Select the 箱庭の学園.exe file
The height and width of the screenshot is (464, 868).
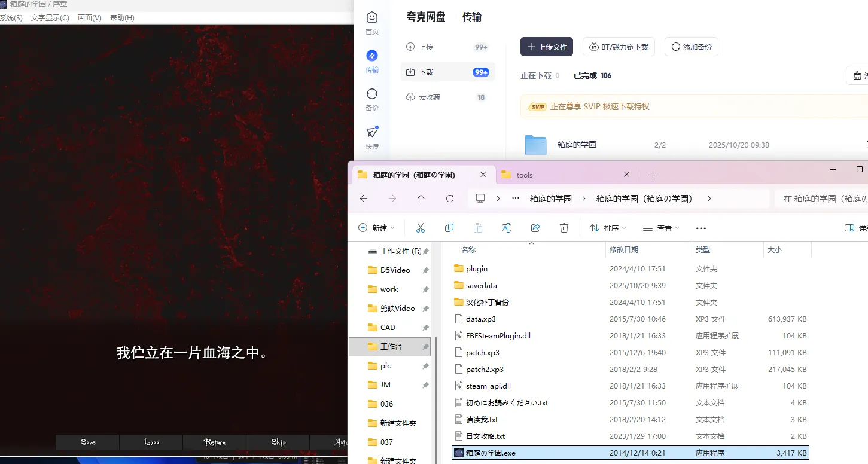(x=491, y=453)
